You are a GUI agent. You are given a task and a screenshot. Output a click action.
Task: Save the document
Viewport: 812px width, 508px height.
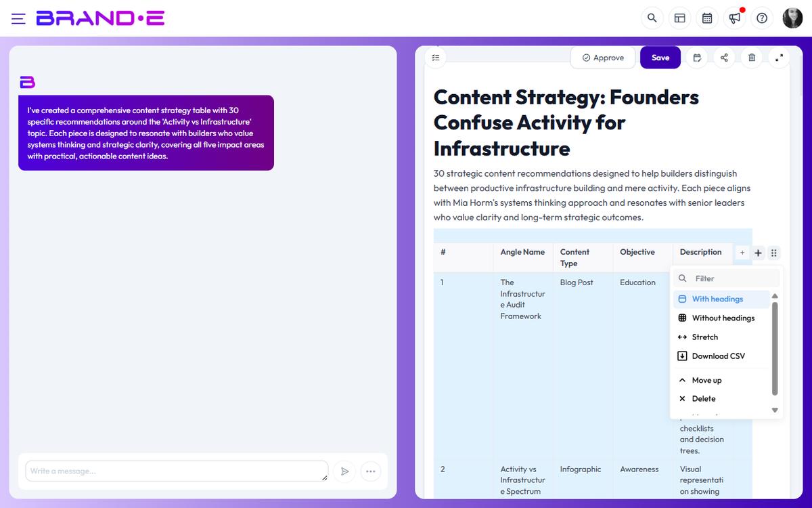[x=660, y=58]
